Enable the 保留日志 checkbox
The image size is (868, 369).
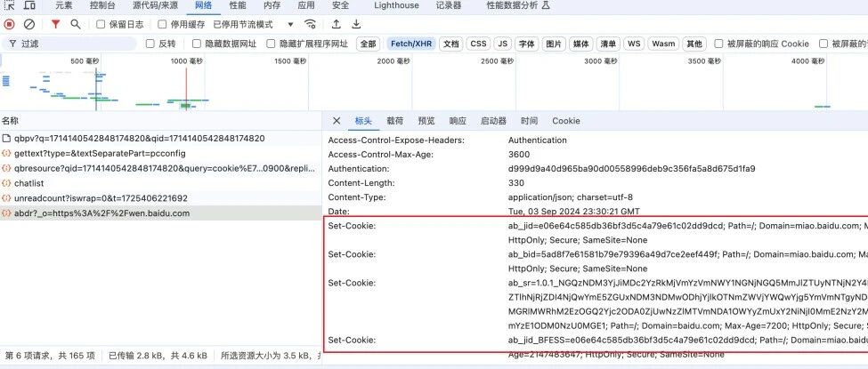click(101, 24)
